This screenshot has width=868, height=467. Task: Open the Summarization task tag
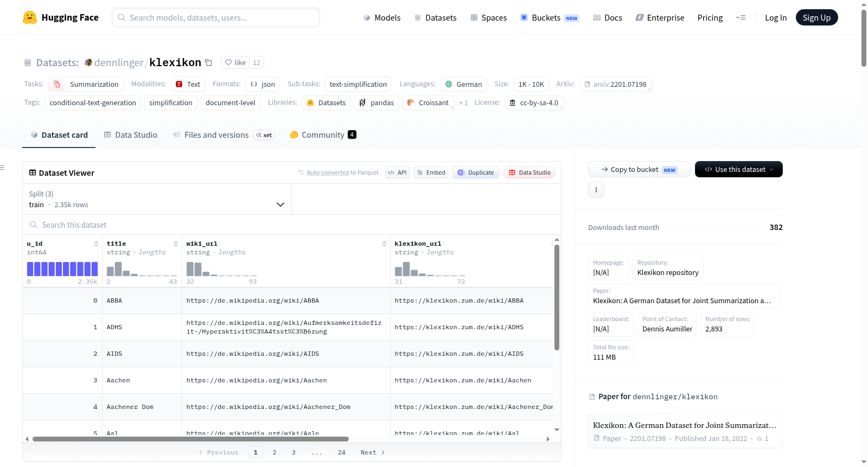click(x=86, y=84)
